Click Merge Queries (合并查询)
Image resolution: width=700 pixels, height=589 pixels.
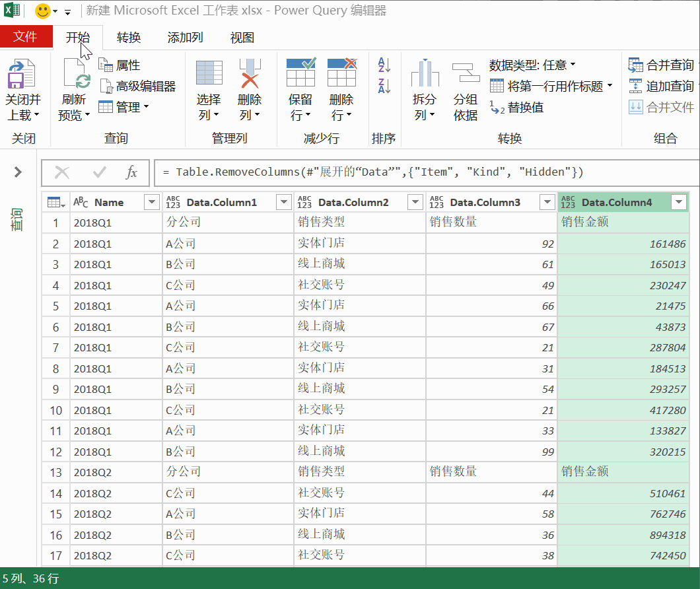pyautogui.click(x=661, y=65)
